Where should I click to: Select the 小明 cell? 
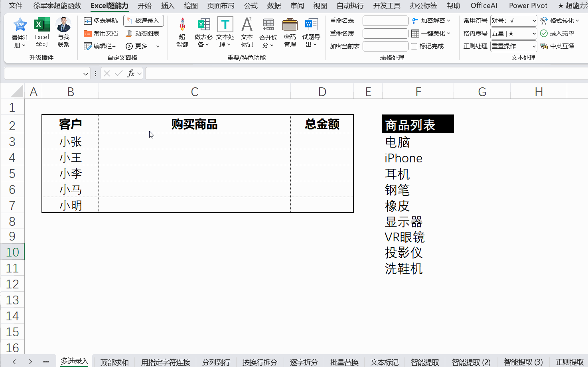(x=71, y=205)
